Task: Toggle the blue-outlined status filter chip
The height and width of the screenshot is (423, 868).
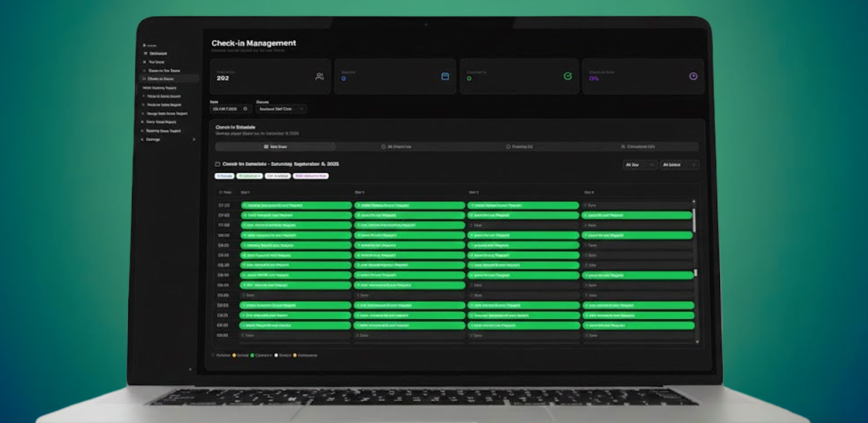Action: point(224,176)
